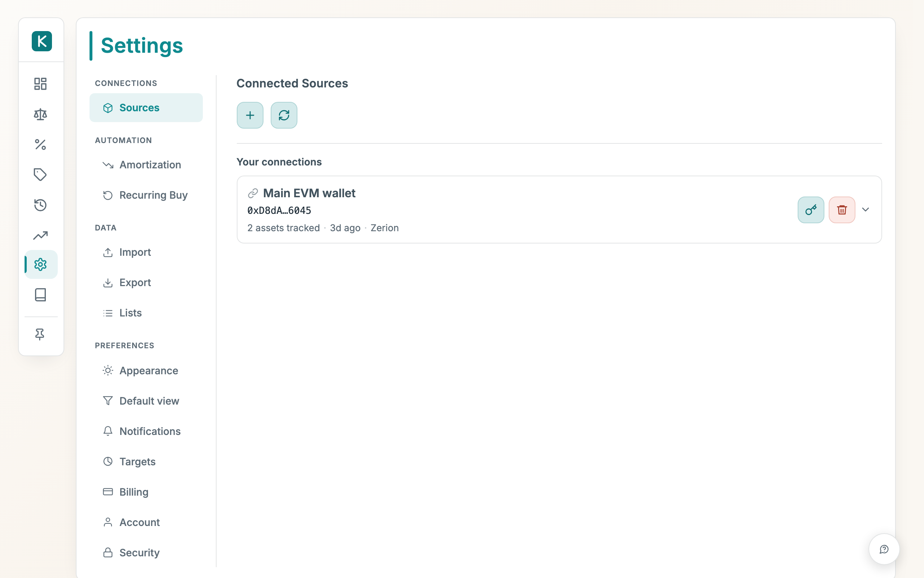Go to Import settings
This screenshot has height=578, width=924.
[x=146, y=252]
